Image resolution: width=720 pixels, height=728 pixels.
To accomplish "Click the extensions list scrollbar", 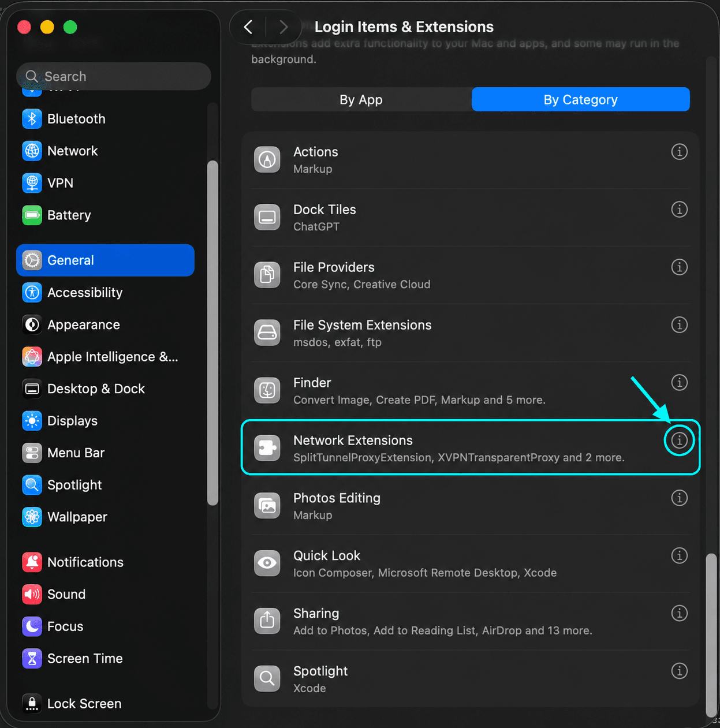I will [x=711, y=634].
